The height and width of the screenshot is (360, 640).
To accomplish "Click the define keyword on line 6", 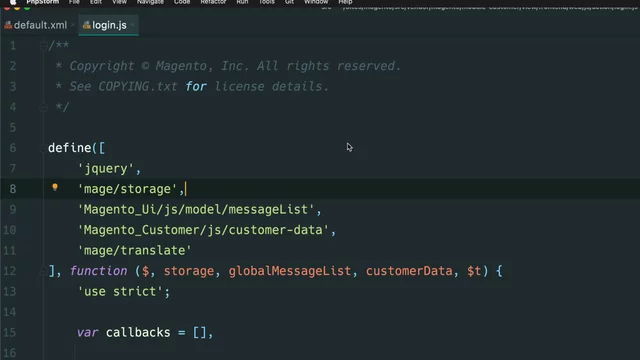I will click(x=69, y=148).
